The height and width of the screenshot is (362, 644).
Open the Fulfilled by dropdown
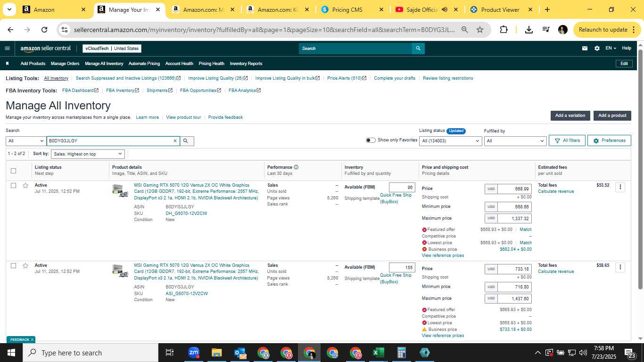[x=515, y=141]
